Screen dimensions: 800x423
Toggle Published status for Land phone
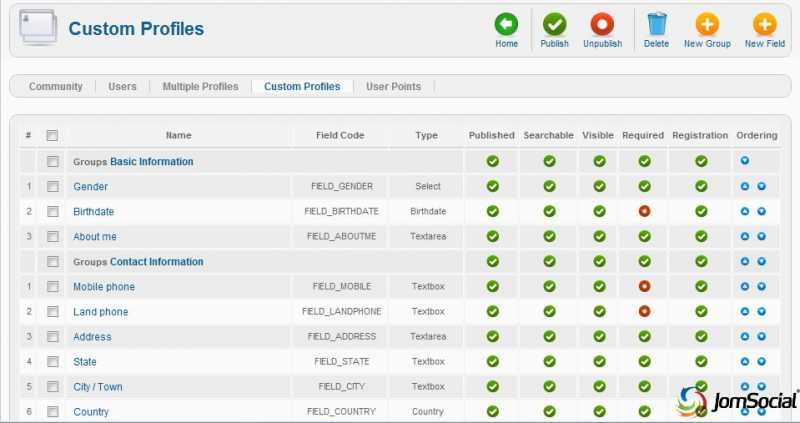pos(492,311)
